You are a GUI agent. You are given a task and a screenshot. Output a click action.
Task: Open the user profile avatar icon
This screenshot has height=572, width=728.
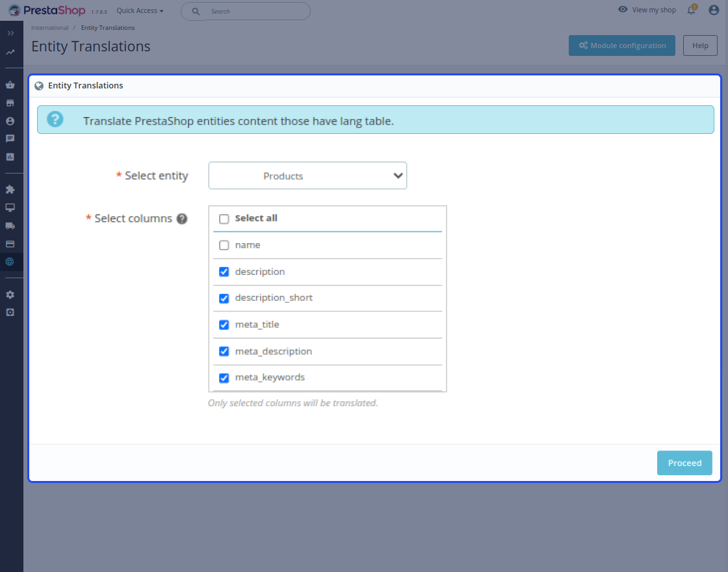tap(714, 10)
